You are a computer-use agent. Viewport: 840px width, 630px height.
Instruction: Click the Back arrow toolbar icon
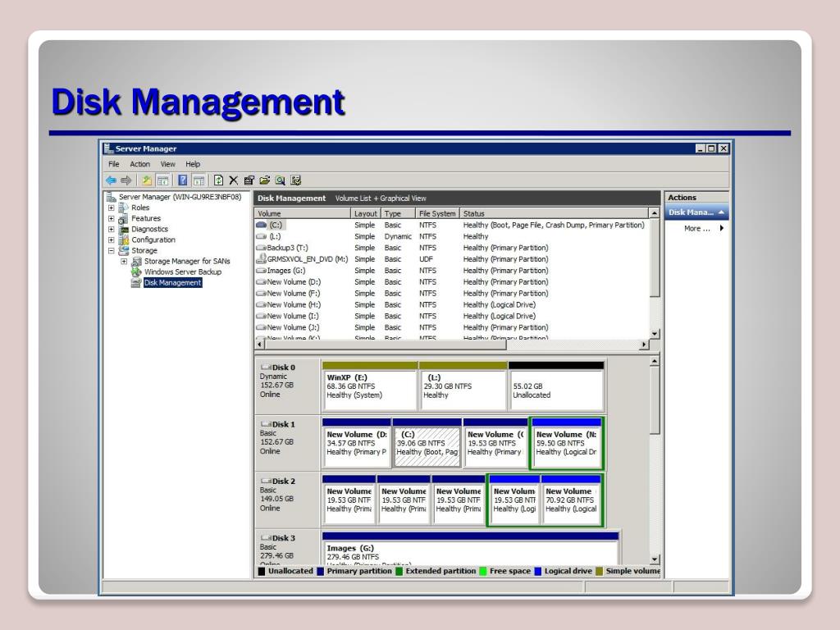pyautogui.click(x=111, y=180)
